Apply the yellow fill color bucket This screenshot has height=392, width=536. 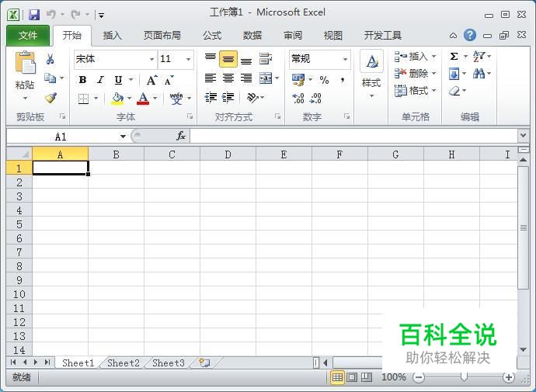[117, 99]
